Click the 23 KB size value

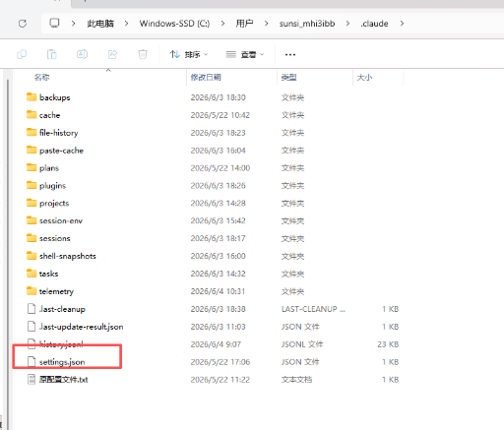pos(388,344)
